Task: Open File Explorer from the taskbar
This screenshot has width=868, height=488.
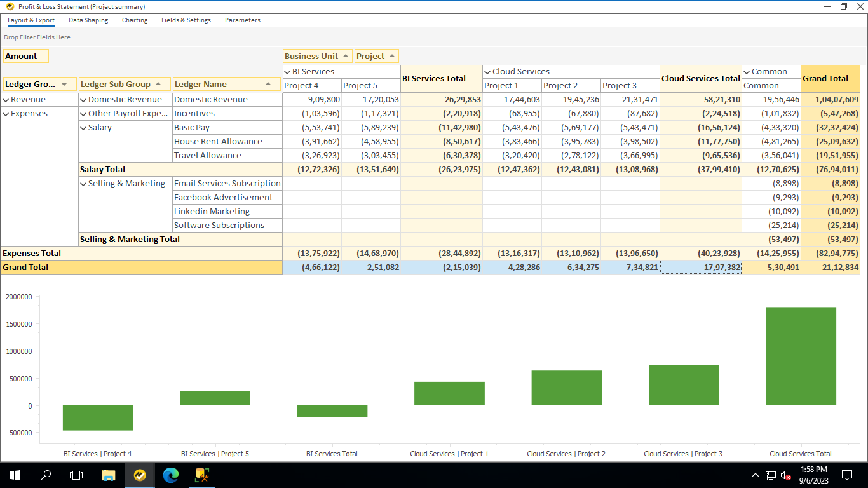Action: tap(108, 475)
